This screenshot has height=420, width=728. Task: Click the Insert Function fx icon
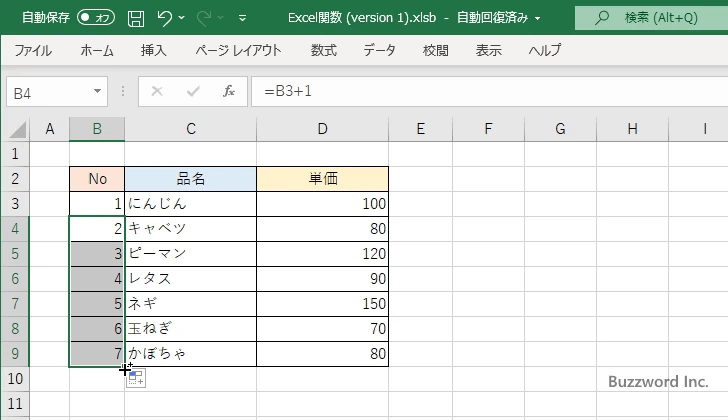[x=229, y=91]
